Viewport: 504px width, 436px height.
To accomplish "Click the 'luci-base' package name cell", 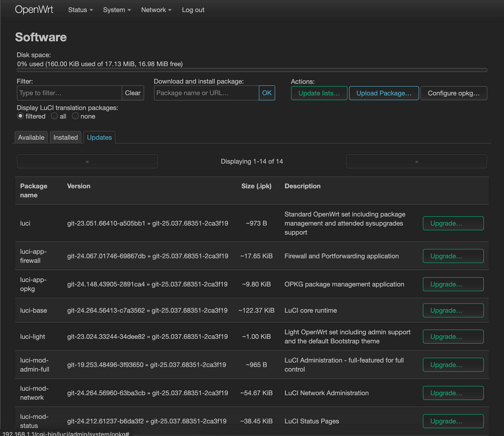I will 34,310.
